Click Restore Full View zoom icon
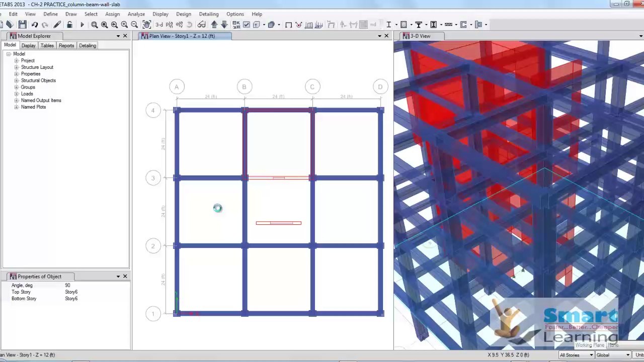This screenshot has height=362, width=644. click(x=104, y=25)
